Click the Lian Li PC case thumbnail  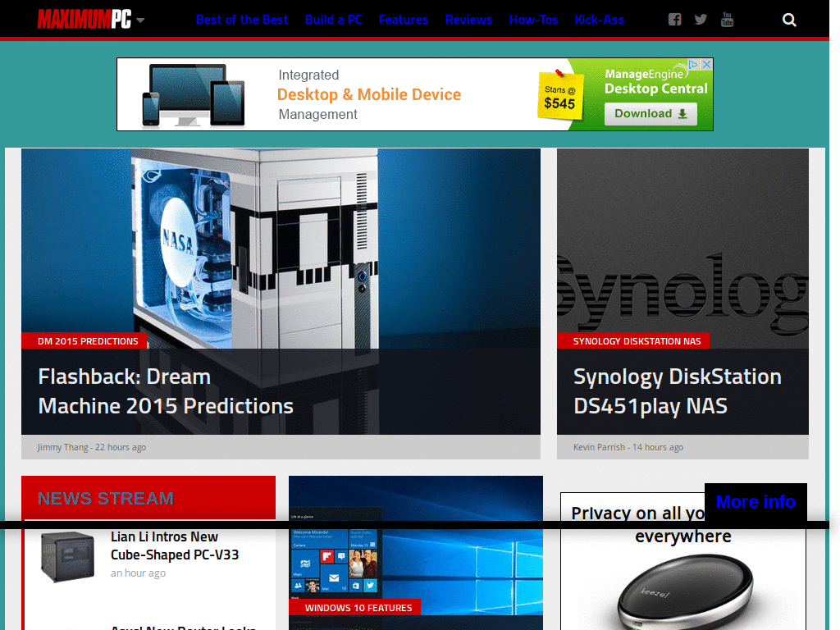pyautogui.click(x=67, y=557)
